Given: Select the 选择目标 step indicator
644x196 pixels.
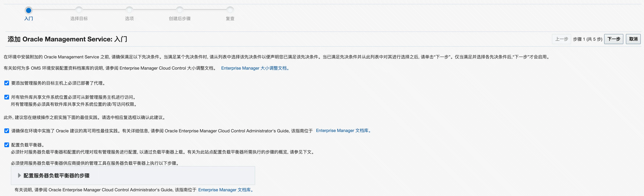Looking at the screenshot, I should pos(79,10).
